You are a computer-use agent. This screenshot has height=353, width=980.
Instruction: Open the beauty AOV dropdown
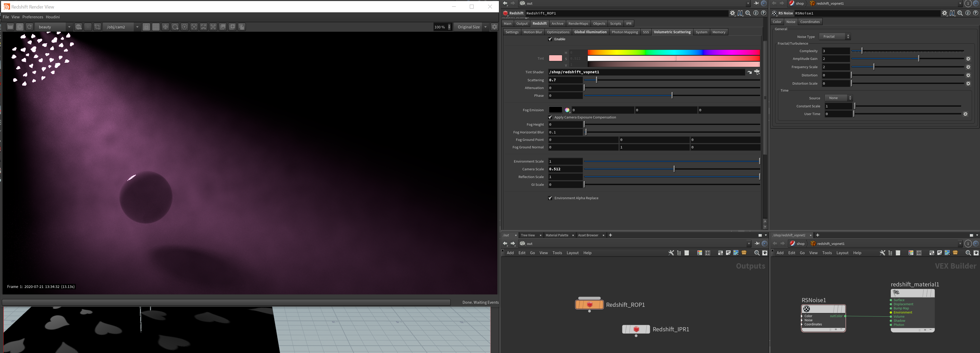[53, 27]
